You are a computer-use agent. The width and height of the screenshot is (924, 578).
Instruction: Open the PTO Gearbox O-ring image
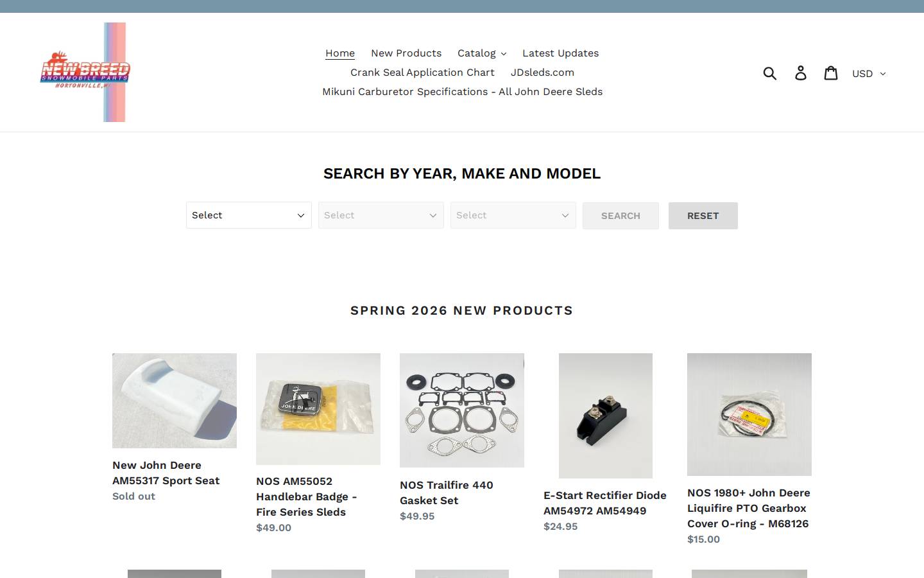click(x=749, y=414)
